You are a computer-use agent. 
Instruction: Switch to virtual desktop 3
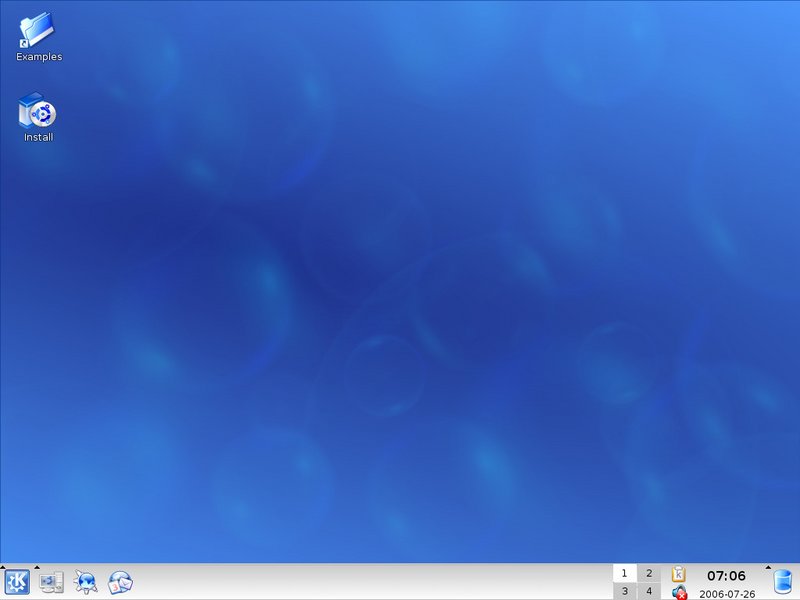(624, 591)
